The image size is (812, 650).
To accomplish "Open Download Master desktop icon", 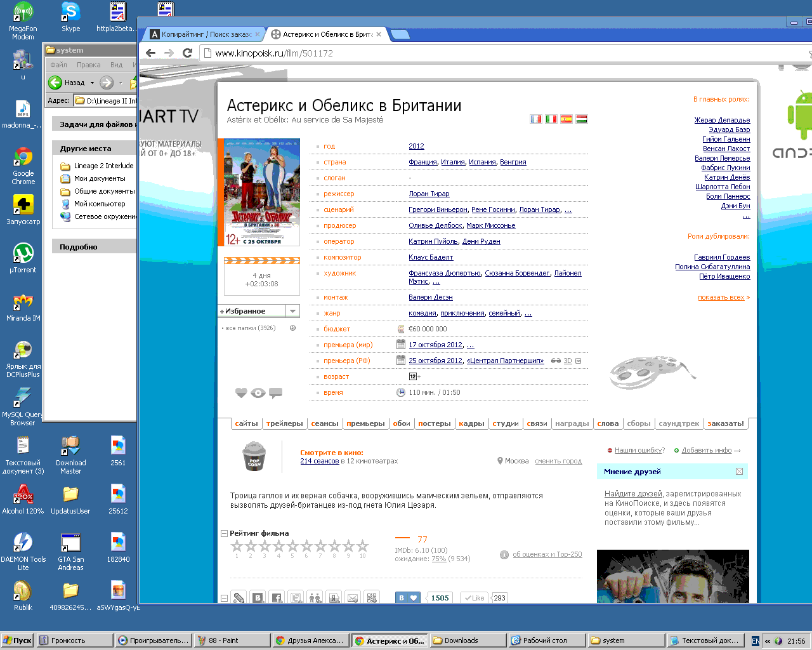I will (x=70, y=454).
